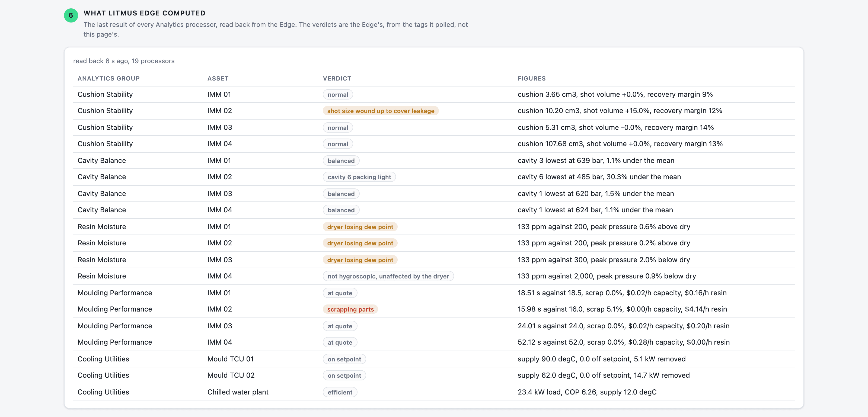Click the 'FIGURES' column header
This screenshot has height=417, width=868.
click(x=531, y=78)
